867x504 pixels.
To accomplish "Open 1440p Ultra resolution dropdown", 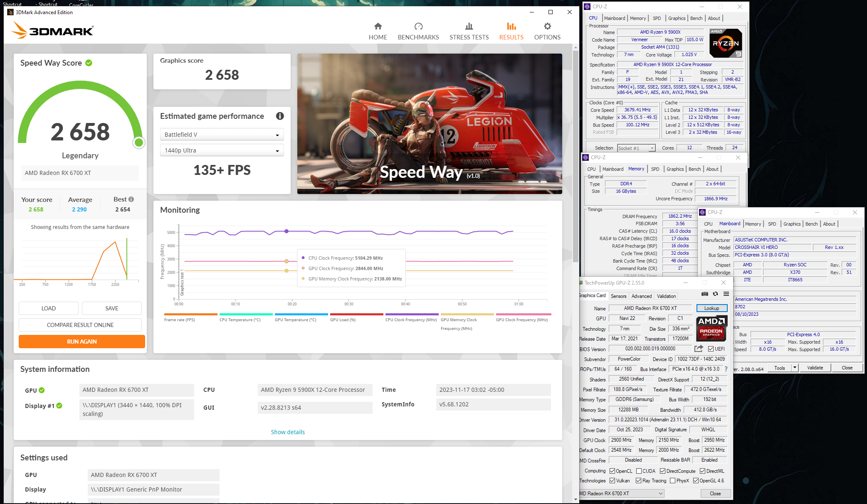I will (222, 150).
